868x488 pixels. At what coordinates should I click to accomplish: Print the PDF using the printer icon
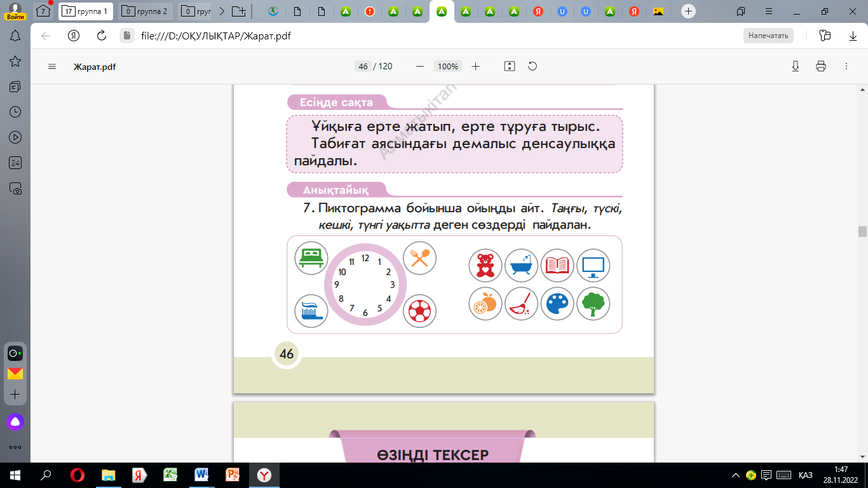(x=821, y=66)
